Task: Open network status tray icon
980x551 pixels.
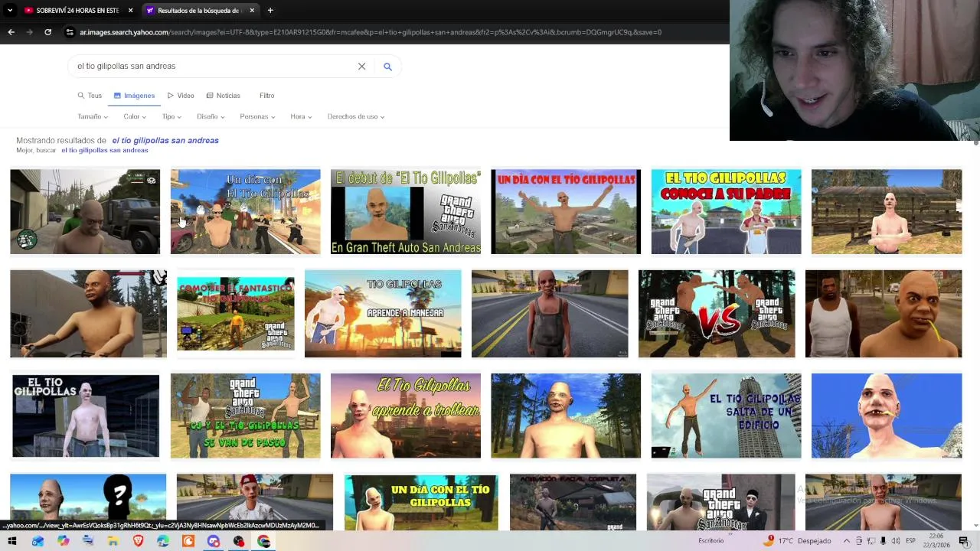Action: coord(871,541)
